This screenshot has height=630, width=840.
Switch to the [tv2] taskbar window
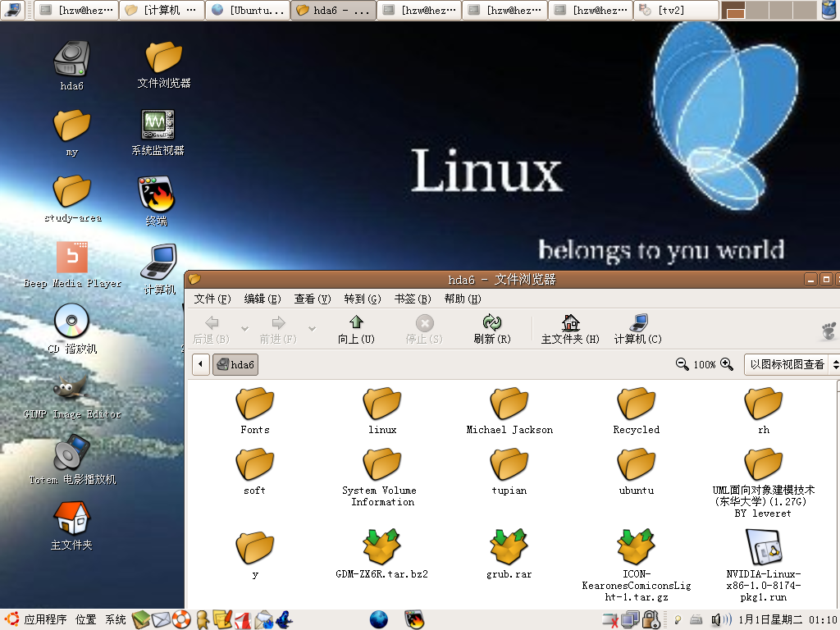click(x=676, y=10)
